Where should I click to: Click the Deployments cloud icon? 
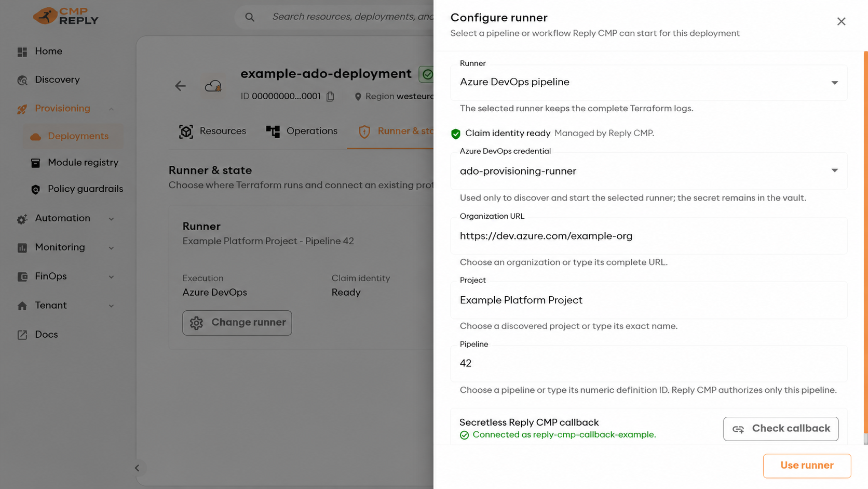pyautogui.click(x=35, y=137)
